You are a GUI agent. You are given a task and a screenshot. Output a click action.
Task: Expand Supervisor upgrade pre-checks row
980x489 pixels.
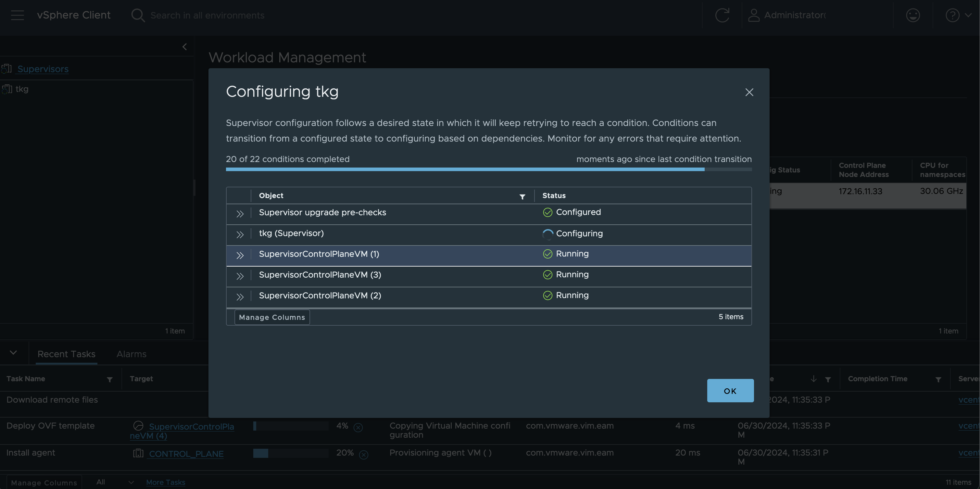pyautogui.click(x=240, y=214)
